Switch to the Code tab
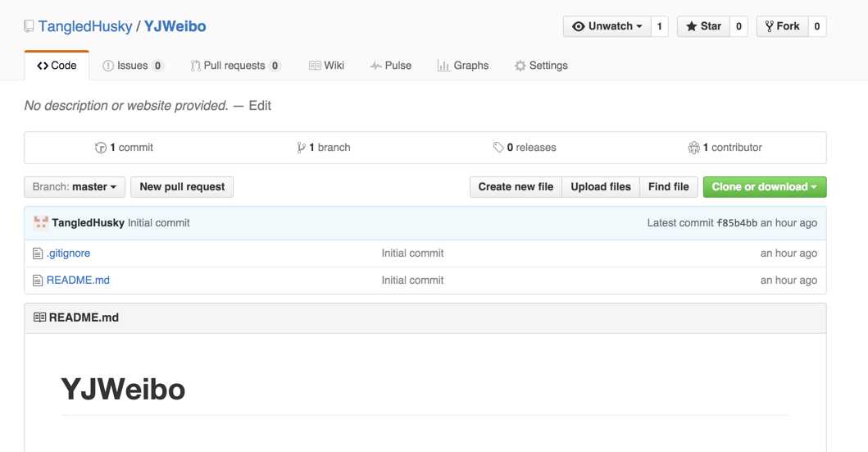Viewport: 868px width, 452px height. click(57, 66)
